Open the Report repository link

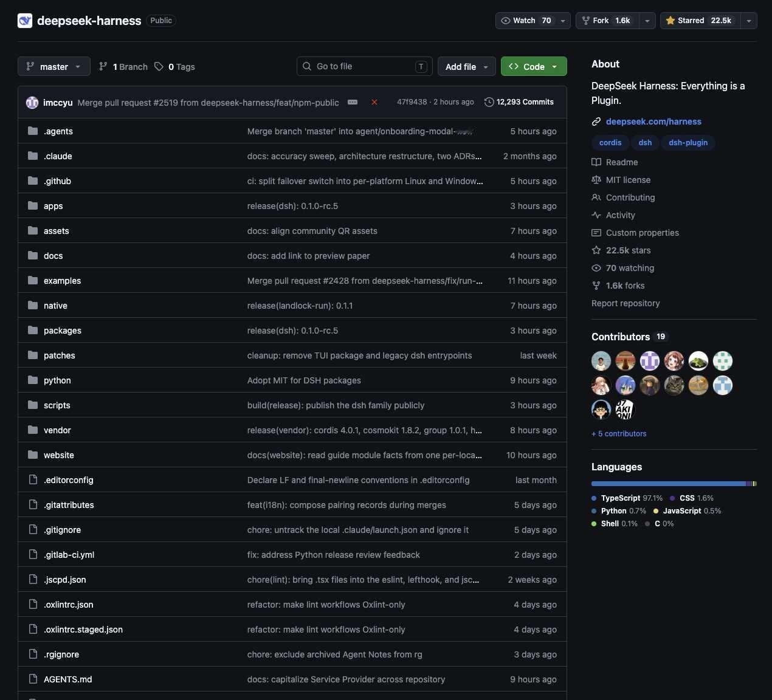tap(626, 303)
